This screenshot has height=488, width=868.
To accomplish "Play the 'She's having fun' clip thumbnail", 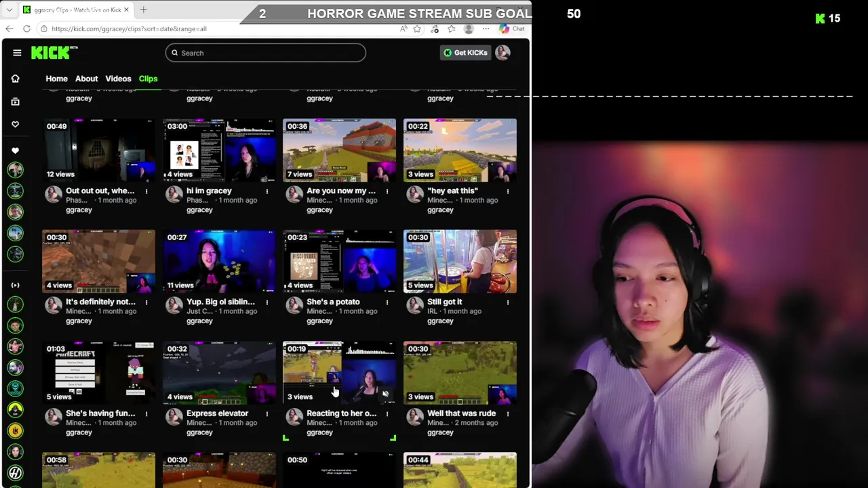I will point(98,372).
